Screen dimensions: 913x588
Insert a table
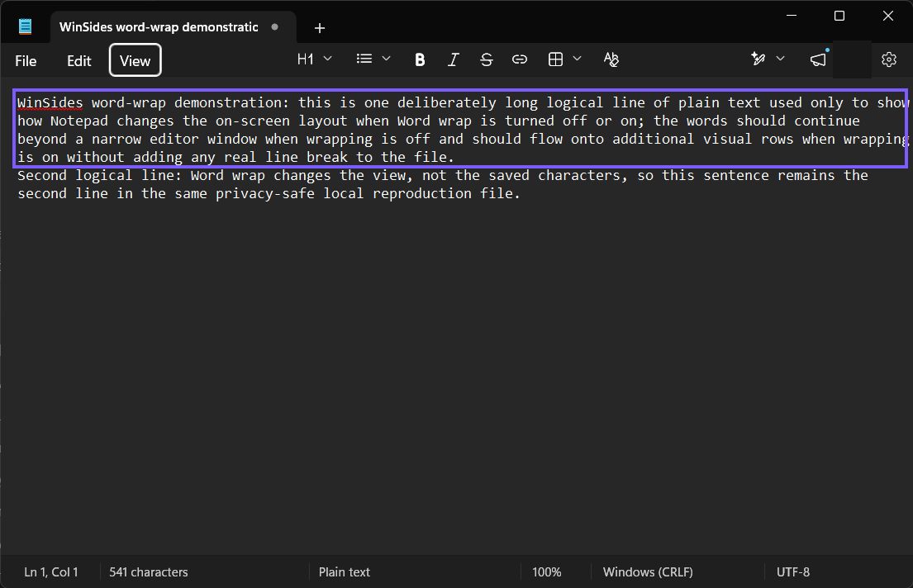[555, 59]
